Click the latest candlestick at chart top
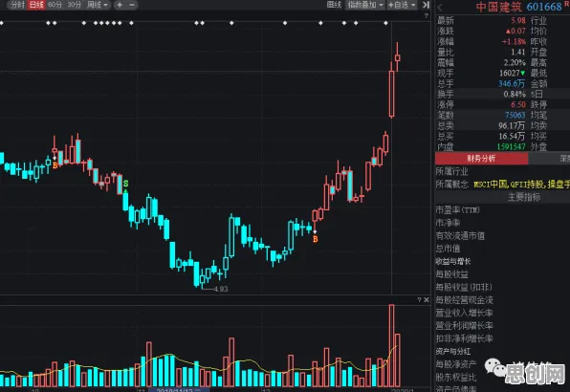This screenshot has height=392, width=570. [398, 57]
